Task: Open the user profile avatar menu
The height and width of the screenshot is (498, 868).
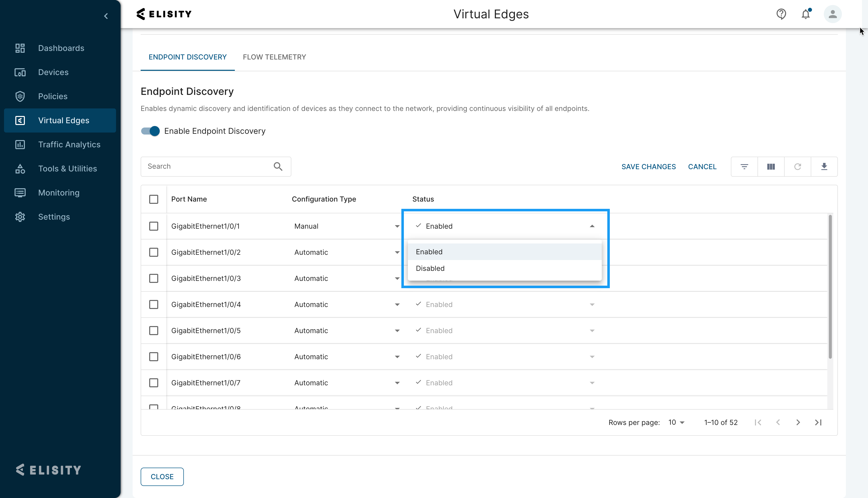Action: 833,14
